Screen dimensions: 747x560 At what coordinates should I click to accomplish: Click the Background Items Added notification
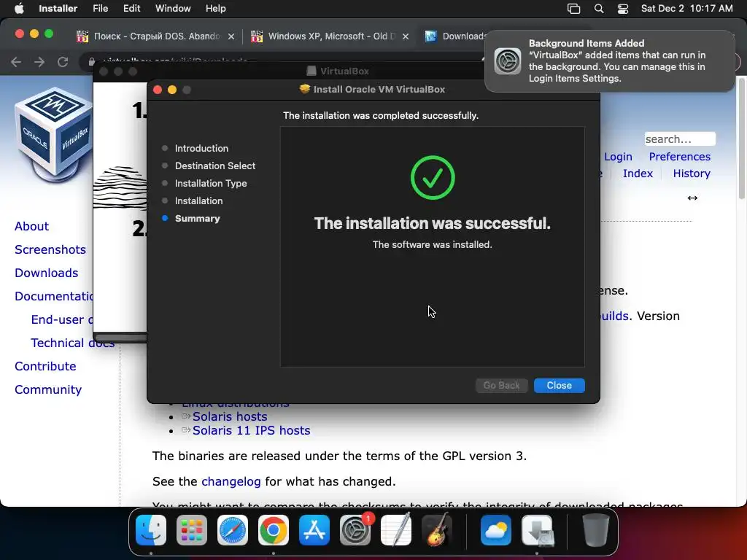pyautogui.click(x=609, y=61)
